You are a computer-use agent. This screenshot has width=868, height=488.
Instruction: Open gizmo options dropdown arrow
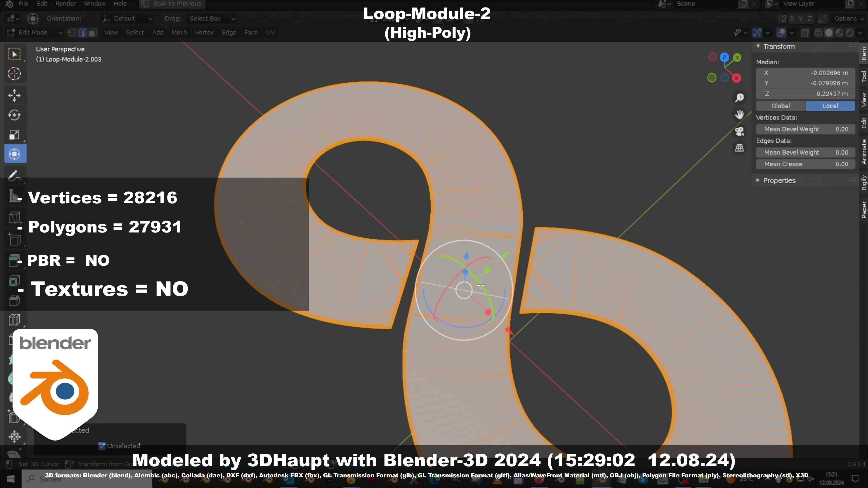point(768,33)
